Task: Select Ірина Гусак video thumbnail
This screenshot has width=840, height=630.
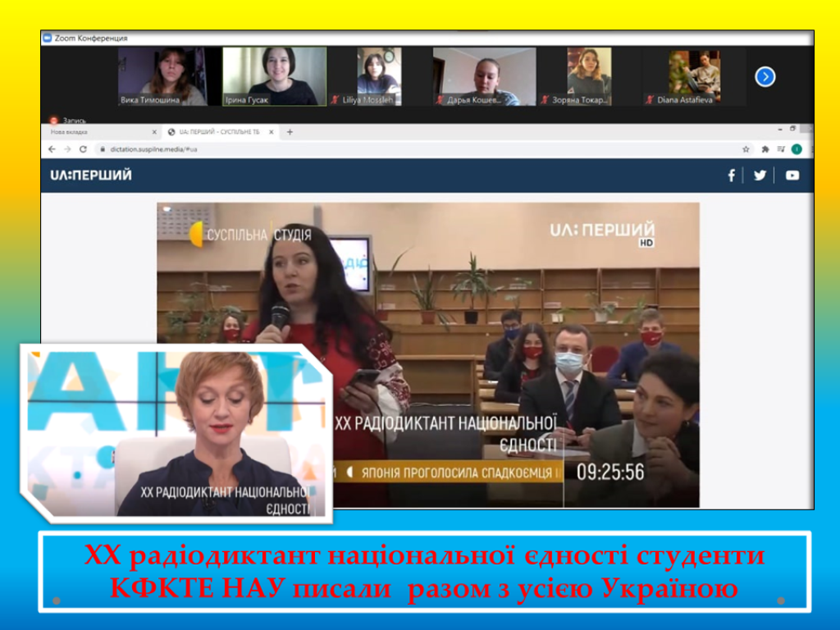Action: [274, 75]
